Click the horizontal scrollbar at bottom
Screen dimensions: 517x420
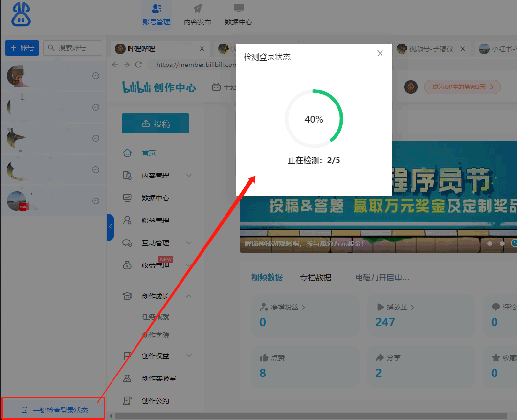pos(310,416)
